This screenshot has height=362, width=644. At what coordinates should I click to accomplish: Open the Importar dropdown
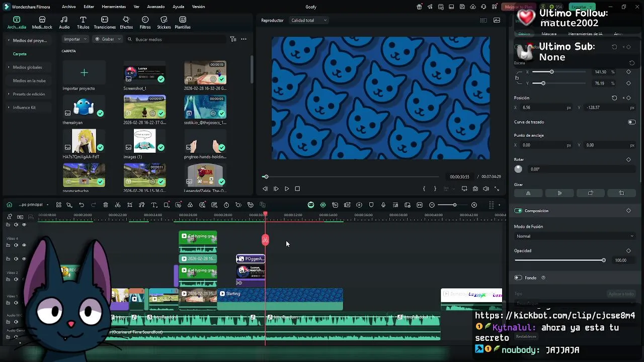point(75,39)
